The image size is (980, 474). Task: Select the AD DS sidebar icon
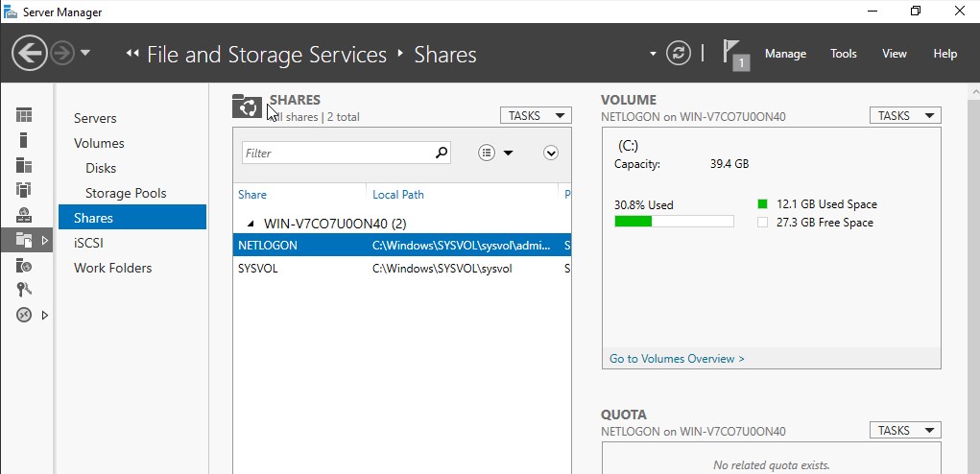24,190
